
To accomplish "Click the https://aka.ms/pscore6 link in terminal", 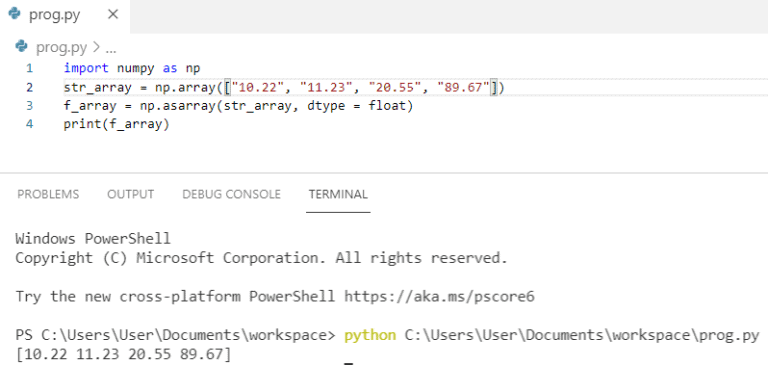I will coord(439,297).
